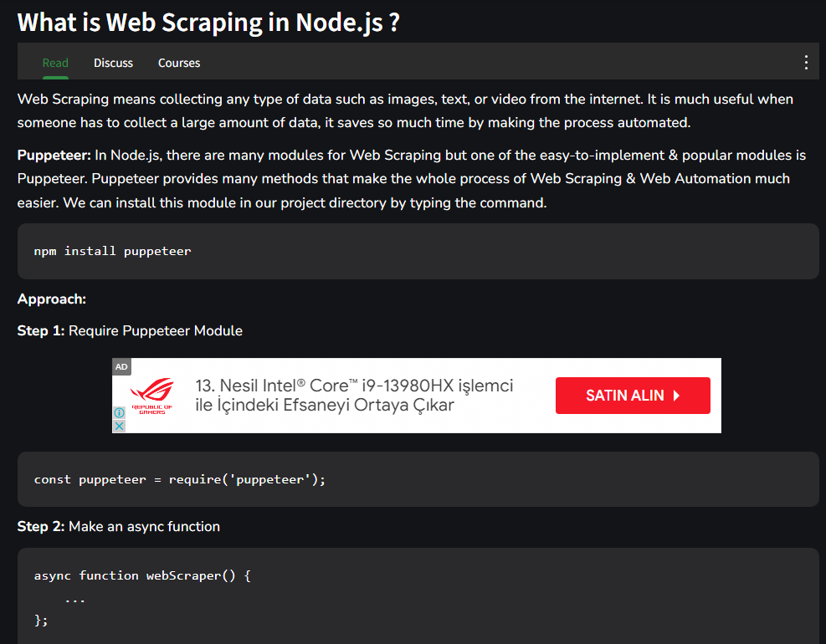Click the SATIN ALIN button text
This screenshot has width=826, height=644.
point(625,396)
